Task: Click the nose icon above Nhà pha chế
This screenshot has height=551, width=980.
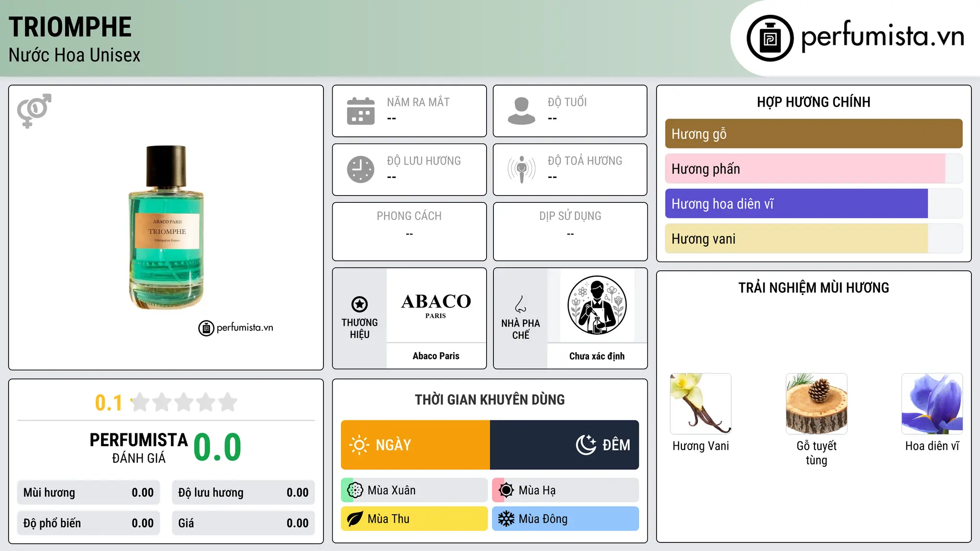Action: point(521,304)
